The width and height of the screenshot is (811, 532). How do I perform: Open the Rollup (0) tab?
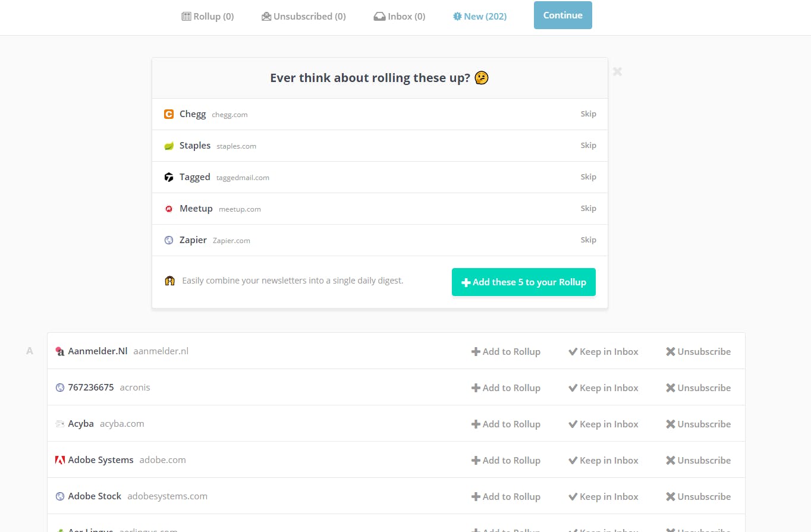click(208, 17)
